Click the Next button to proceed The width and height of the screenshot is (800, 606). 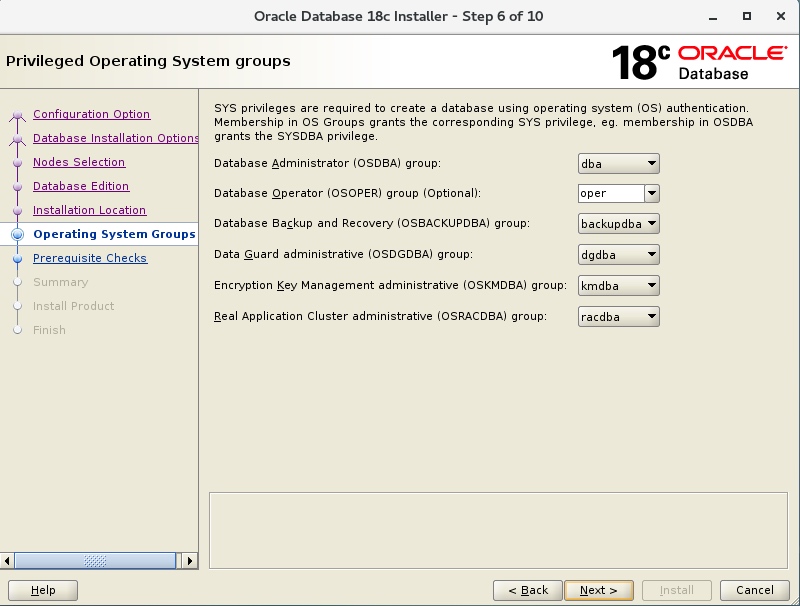598,590
